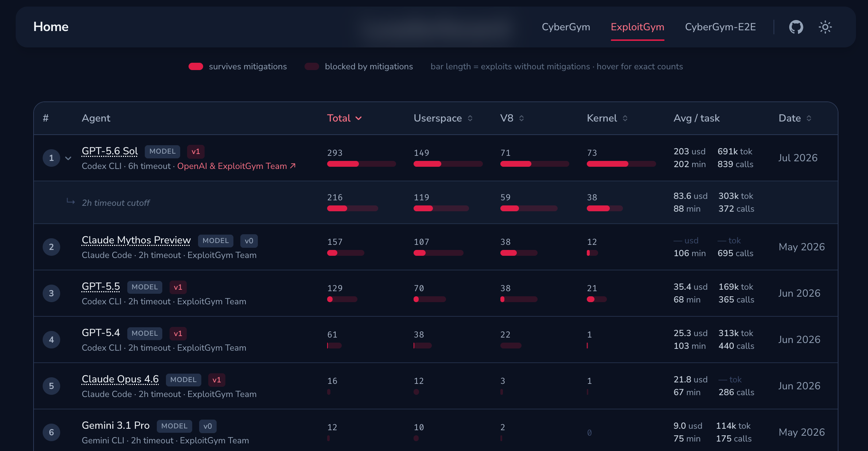
Task: Click the rank 6 number badge
Action: tap(51, 432)
